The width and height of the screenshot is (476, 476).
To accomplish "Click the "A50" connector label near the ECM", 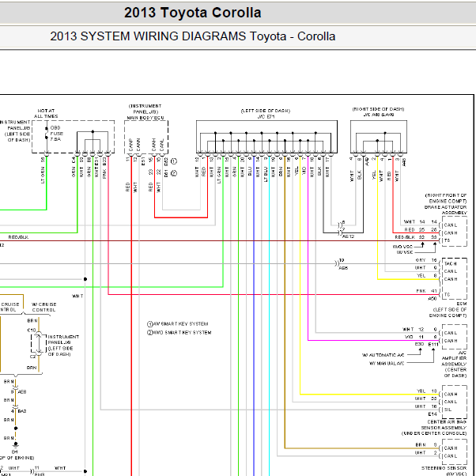I will [x=433, y=299].
